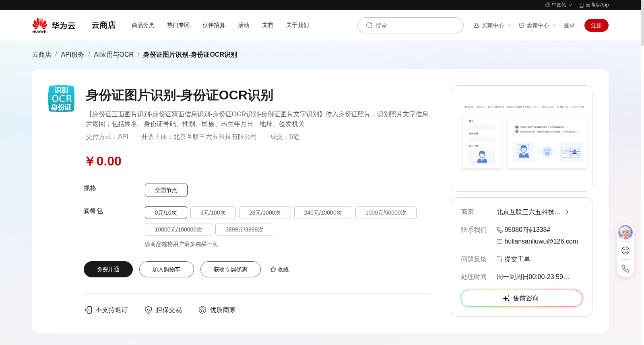Image resolution: width=644 pixels, height=345 pixels.
Task: Click the 获取专属优惠 button
Action: [x=231, y=269]
